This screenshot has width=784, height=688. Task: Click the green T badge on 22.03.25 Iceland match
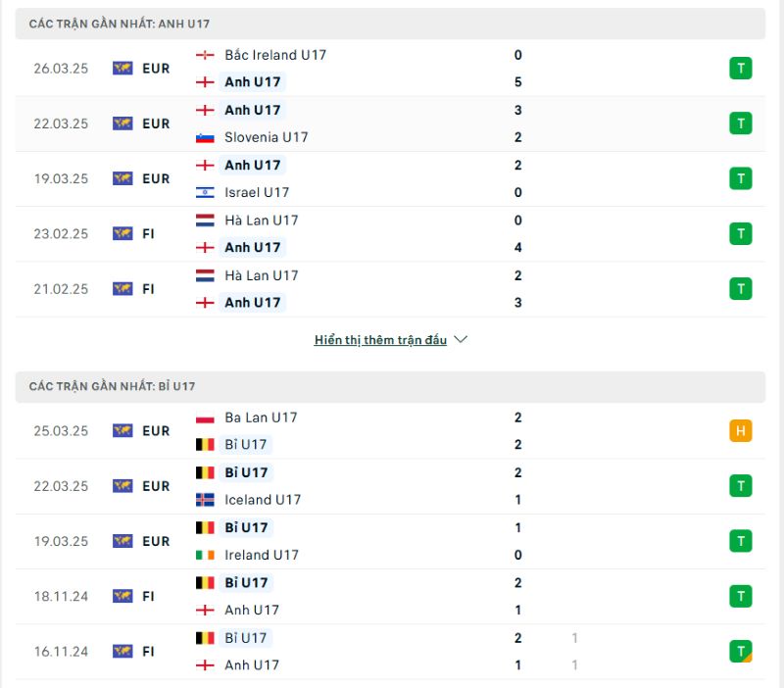point(740,486)
